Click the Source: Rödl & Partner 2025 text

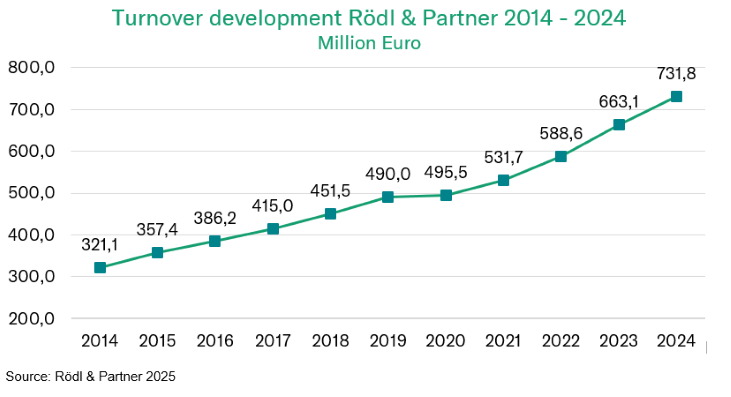90,376
